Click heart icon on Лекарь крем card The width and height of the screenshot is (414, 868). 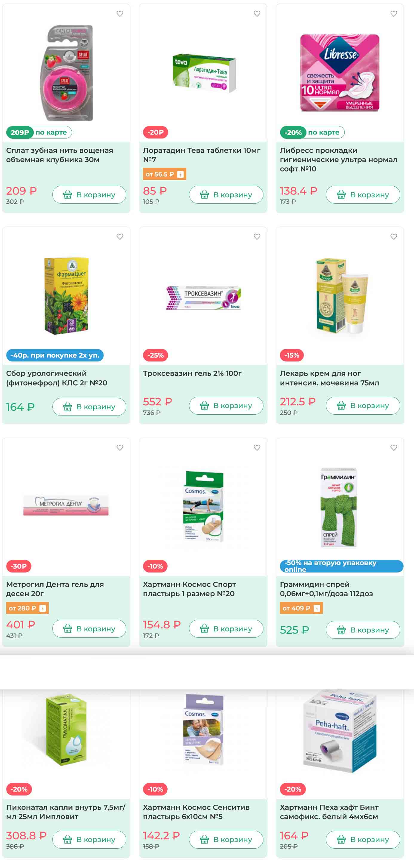(394, 236)
